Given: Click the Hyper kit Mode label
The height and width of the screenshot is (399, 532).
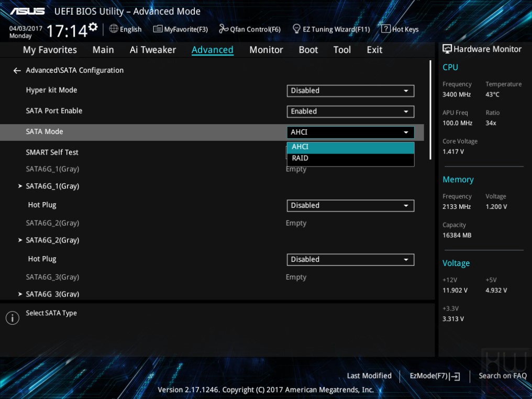Looking at the screenshot, I should pyautogui.click(x=51, y=90).
